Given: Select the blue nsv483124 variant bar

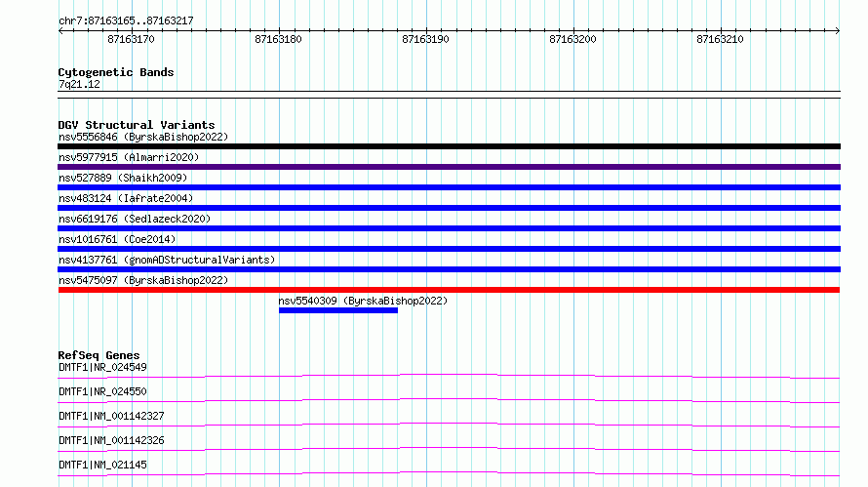Looking at the screenshot, I should (449, 208).
